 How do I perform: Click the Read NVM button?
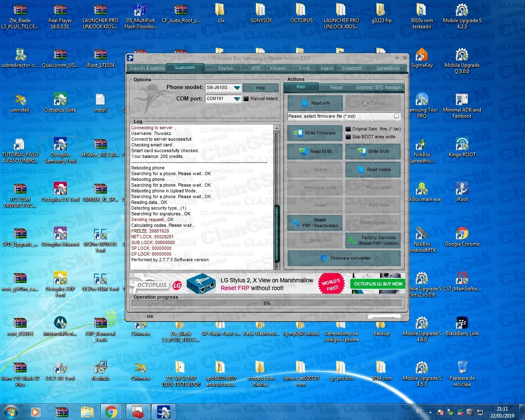click(315, 152)
